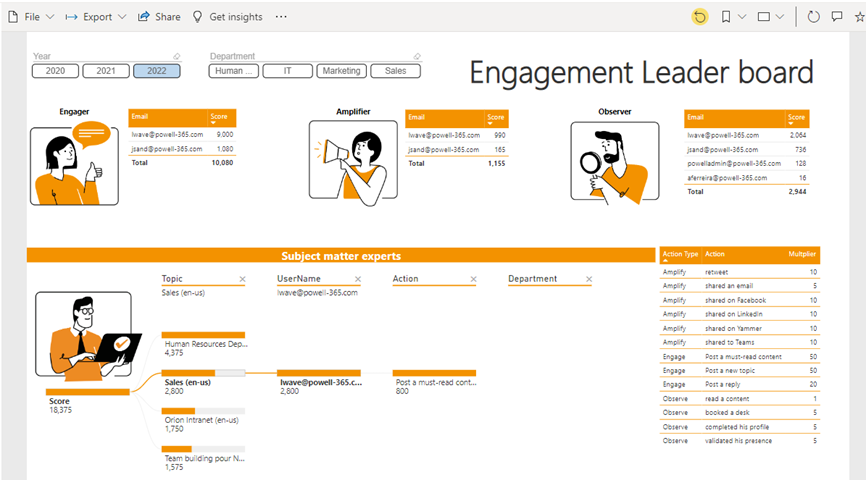Viewport: 866px width, 480px height.
Task: Open more options ellipsis menu
Action: (281, 17)
